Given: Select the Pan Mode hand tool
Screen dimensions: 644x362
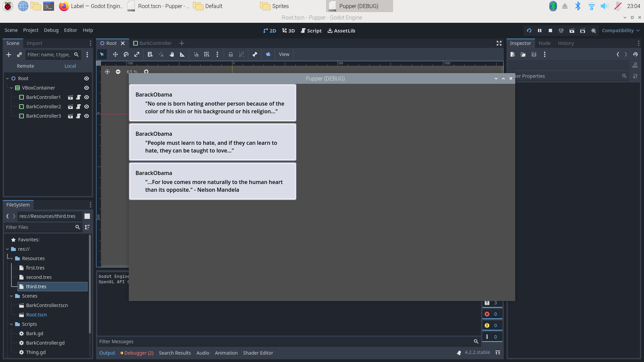Looking at the screenshot, I should (x=172, y=54).
